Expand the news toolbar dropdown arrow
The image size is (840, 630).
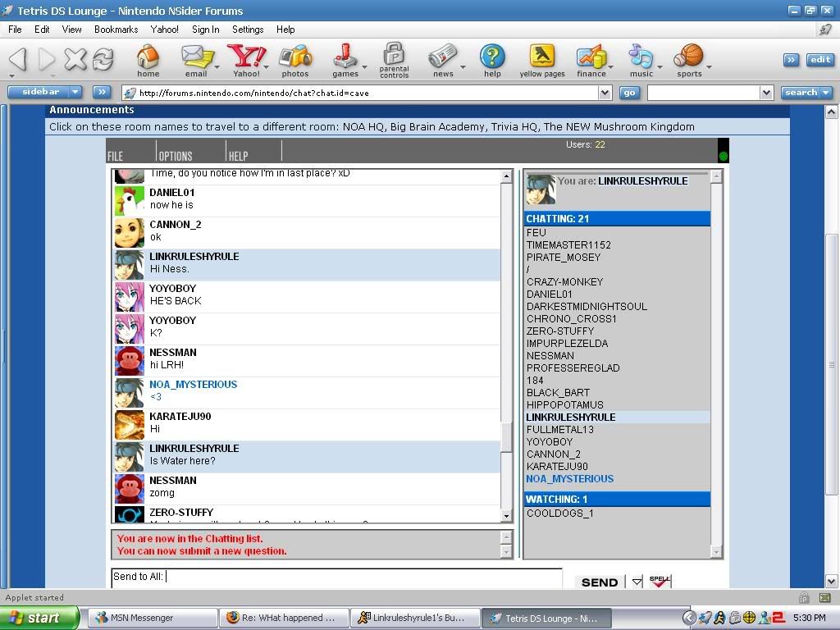coord(463,67)
